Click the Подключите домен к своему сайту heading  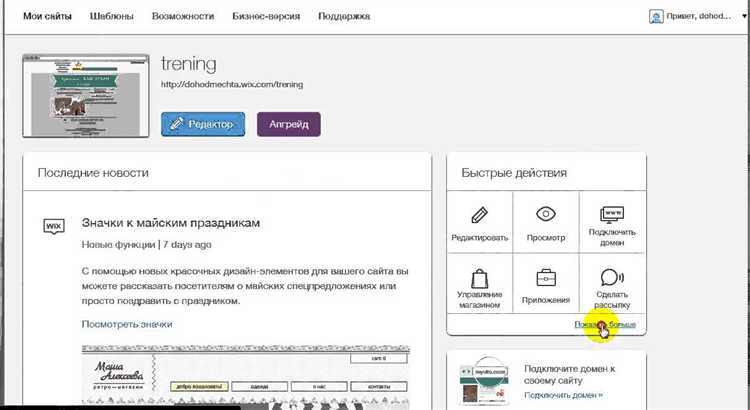pyautogui.click(x=569, y=375)
